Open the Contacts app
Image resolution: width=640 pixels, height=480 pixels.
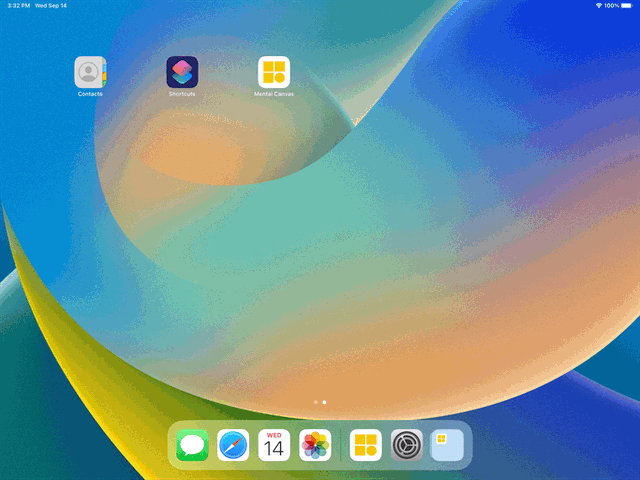(90, 72)
